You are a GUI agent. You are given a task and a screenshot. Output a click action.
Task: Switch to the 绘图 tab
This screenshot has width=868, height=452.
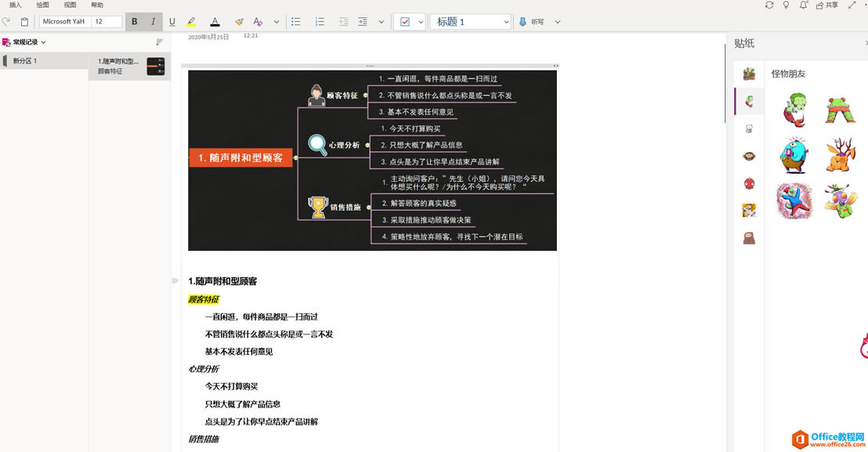pos(42,5)
